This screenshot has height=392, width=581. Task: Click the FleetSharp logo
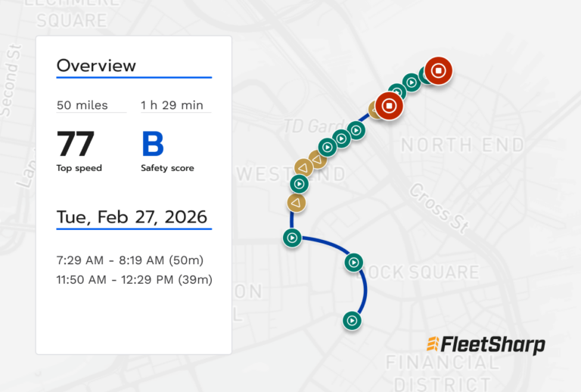[x=485, y=344]
